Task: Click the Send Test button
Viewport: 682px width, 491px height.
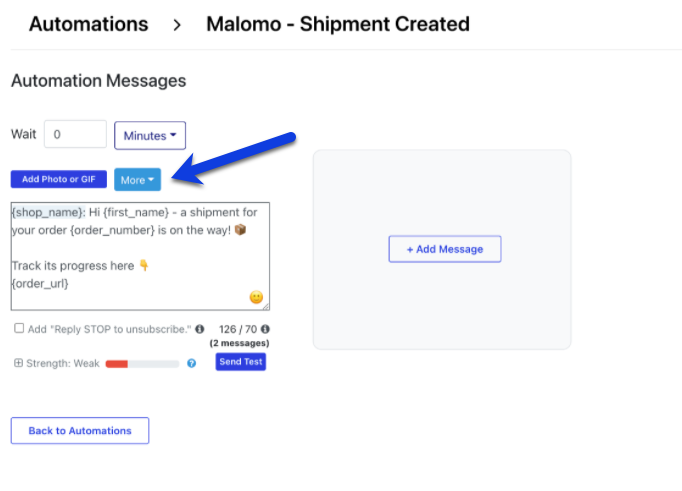Action: [x=241, y=362]
